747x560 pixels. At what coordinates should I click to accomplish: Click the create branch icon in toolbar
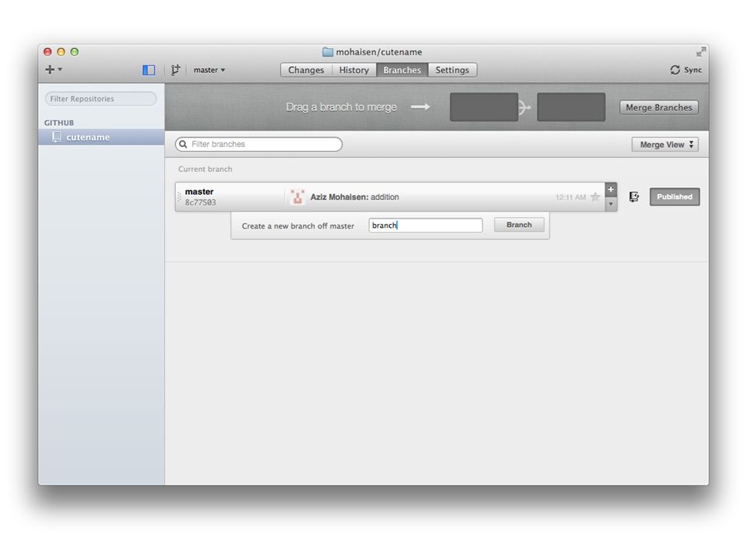[x=175, y=70]
